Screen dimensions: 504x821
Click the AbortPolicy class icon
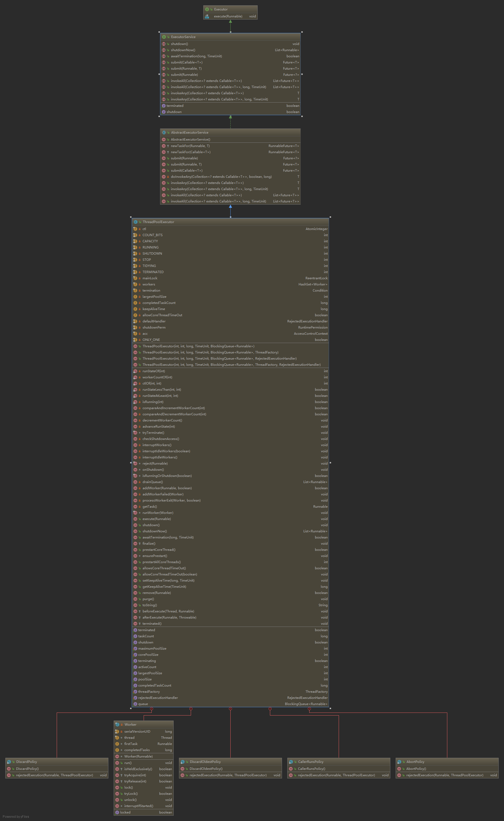click(x=399, y=762)
